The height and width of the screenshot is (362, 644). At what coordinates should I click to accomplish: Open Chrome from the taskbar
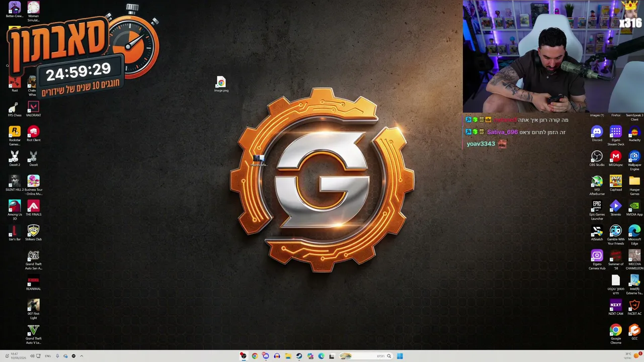coord(255,356)
